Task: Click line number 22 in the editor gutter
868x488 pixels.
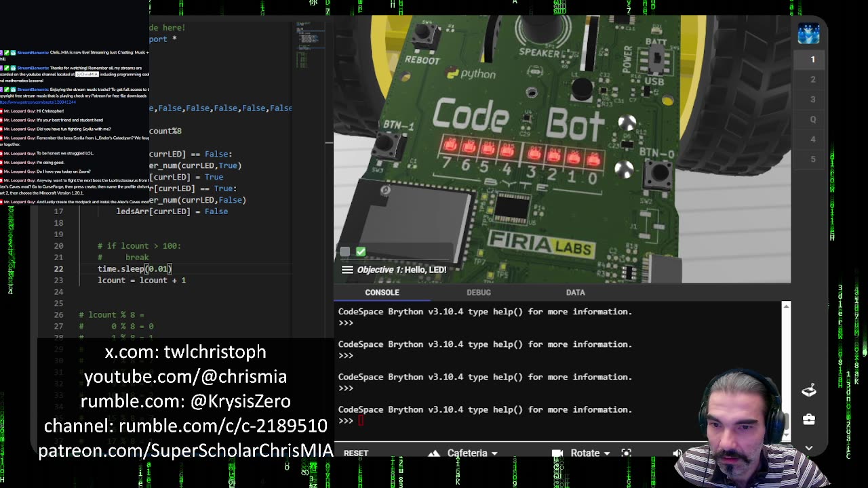Action: pos(58,269)
